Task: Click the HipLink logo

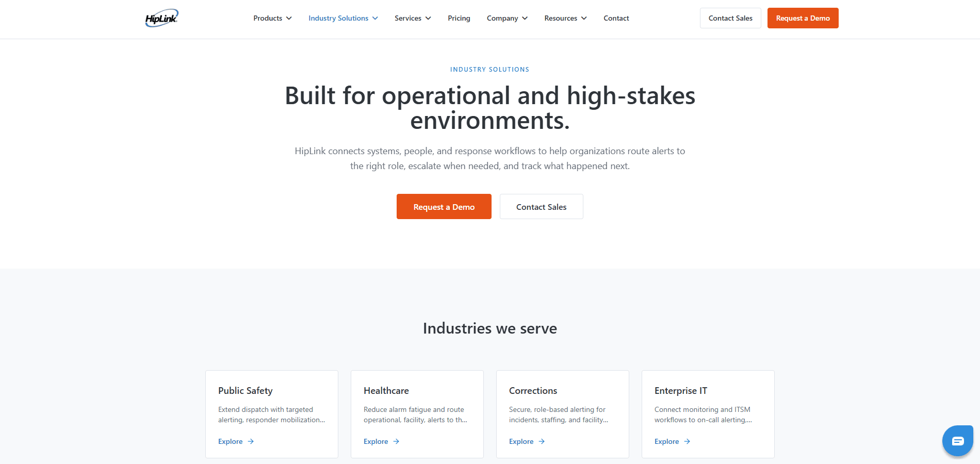Action: coord(161,18)
